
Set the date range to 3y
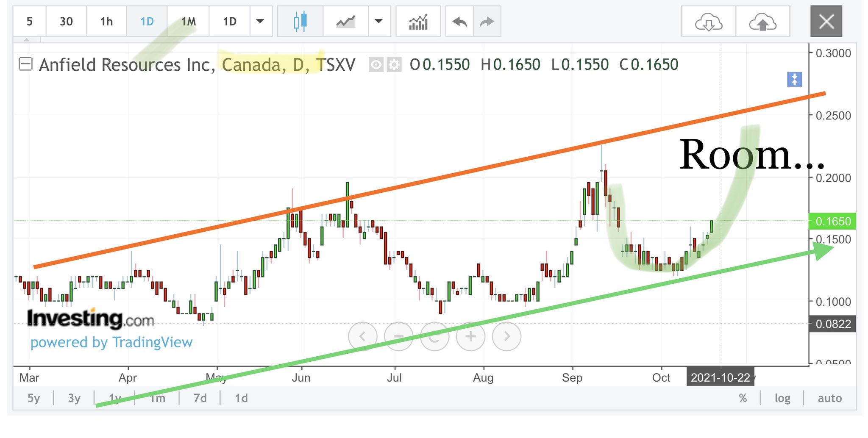click(x=74, y=398)
